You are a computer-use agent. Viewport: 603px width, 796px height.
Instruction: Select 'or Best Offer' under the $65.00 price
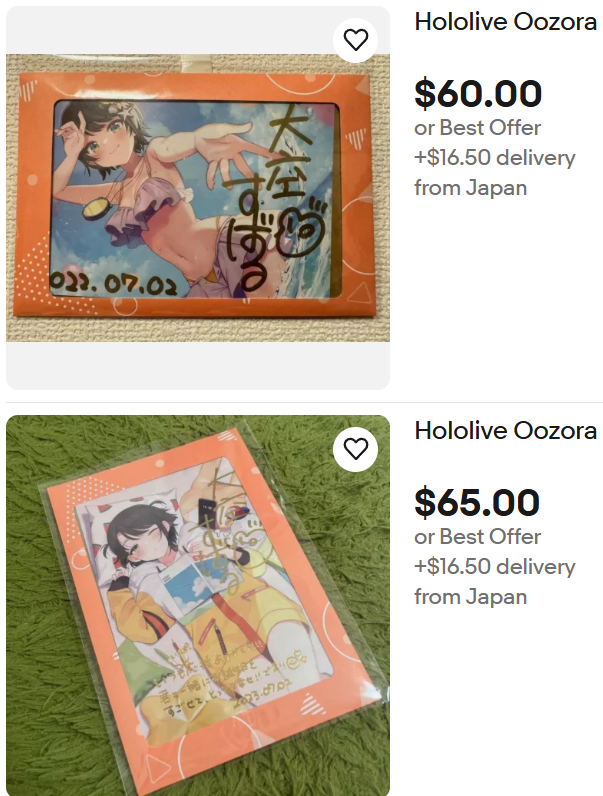click(x=478, y=537)
